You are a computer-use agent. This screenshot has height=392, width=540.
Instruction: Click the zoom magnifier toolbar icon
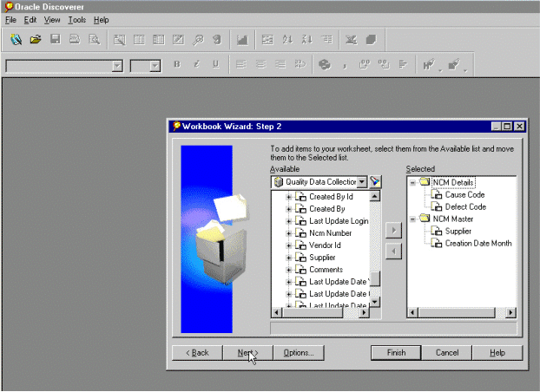click(198, 40)
